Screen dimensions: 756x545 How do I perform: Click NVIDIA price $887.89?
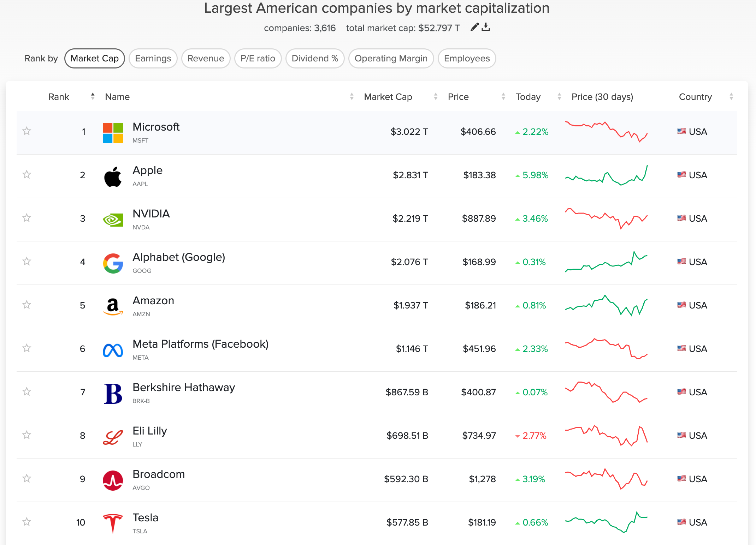[479, 218]
